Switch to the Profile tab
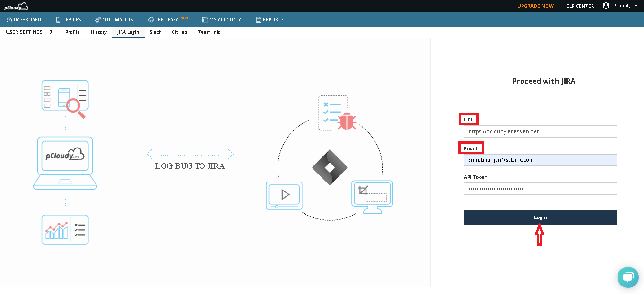 72,32
